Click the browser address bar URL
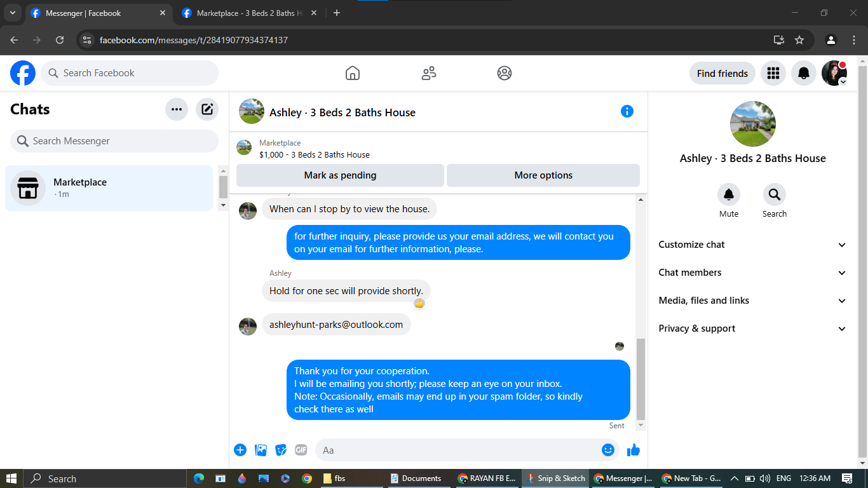Image resolution: width=868 pixels, height=488 pixels. pyautogui.click(x=194, y=40)
